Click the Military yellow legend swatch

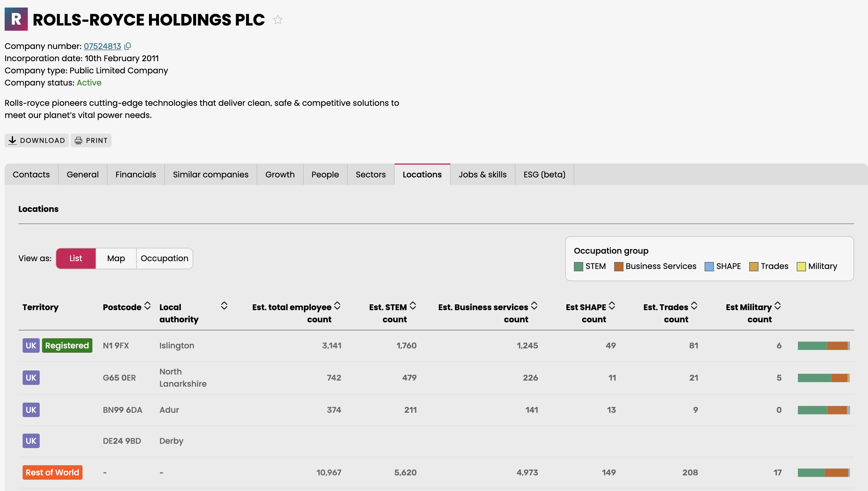(801, 266)
